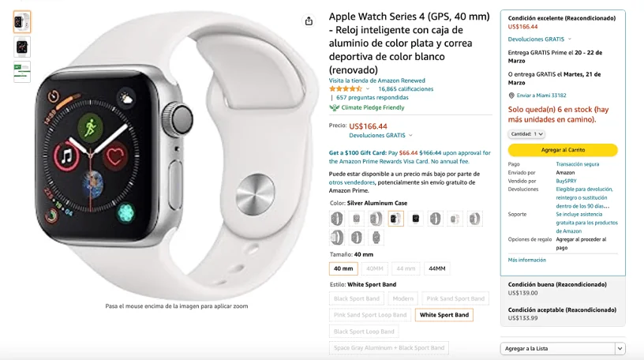Open the 657 preguntas respondidas link

coord(372,97)
